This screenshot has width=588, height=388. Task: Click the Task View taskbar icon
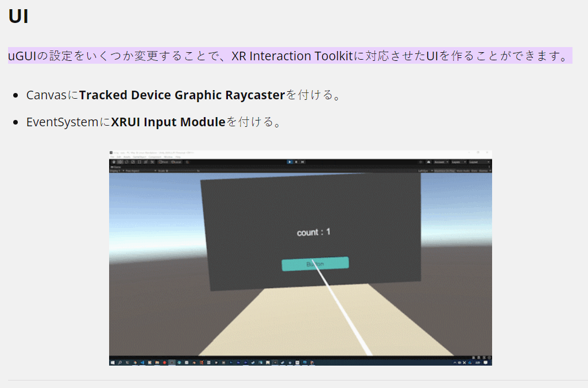coord(127,363)
